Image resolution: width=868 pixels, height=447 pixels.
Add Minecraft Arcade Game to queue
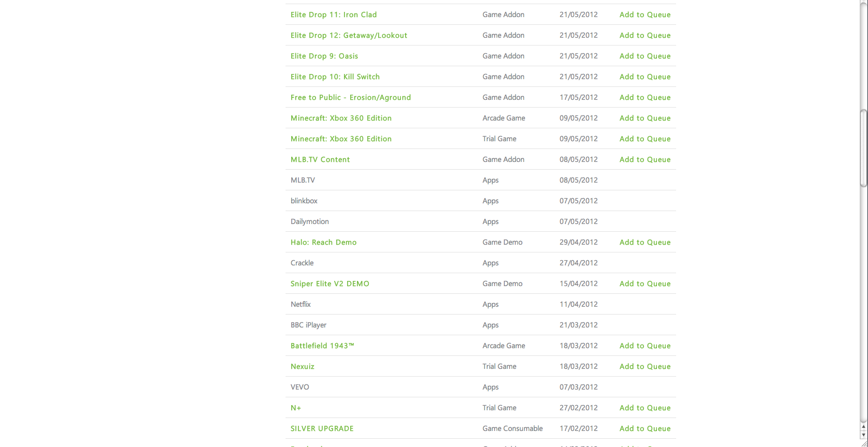[x=645, y=118]
